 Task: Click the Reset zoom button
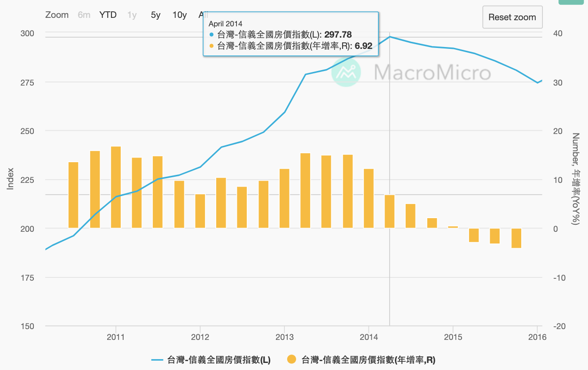512,17
